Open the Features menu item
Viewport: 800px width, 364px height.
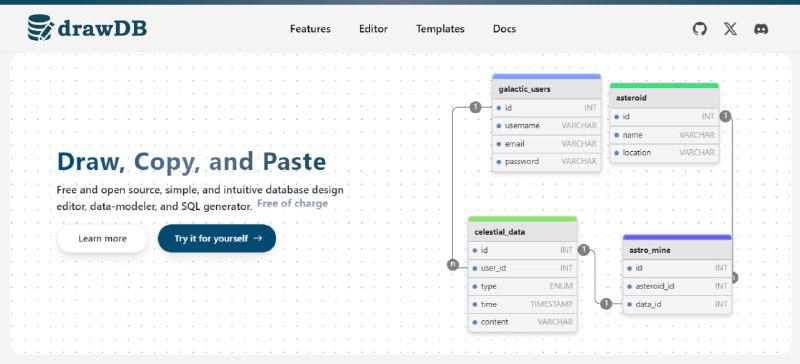point(310,29)
